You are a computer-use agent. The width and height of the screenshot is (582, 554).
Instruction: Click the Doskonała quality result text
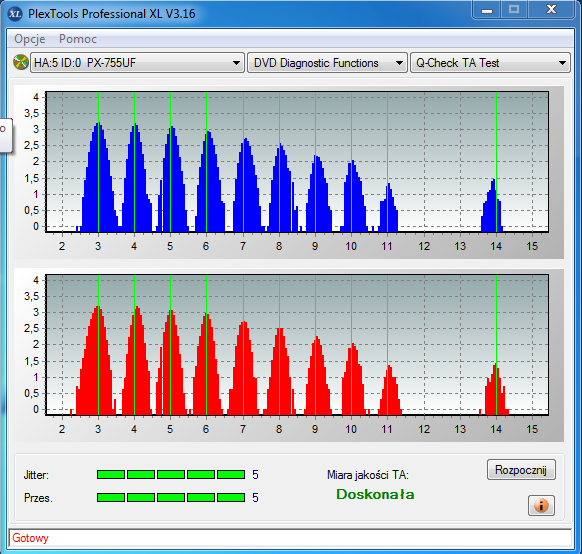375,494
